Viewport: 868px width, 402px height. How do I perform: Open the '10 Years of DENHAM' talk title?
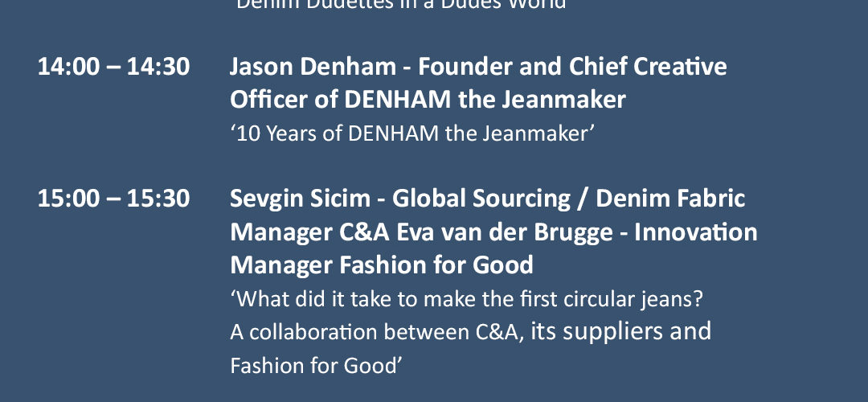(x=411, y=133)
